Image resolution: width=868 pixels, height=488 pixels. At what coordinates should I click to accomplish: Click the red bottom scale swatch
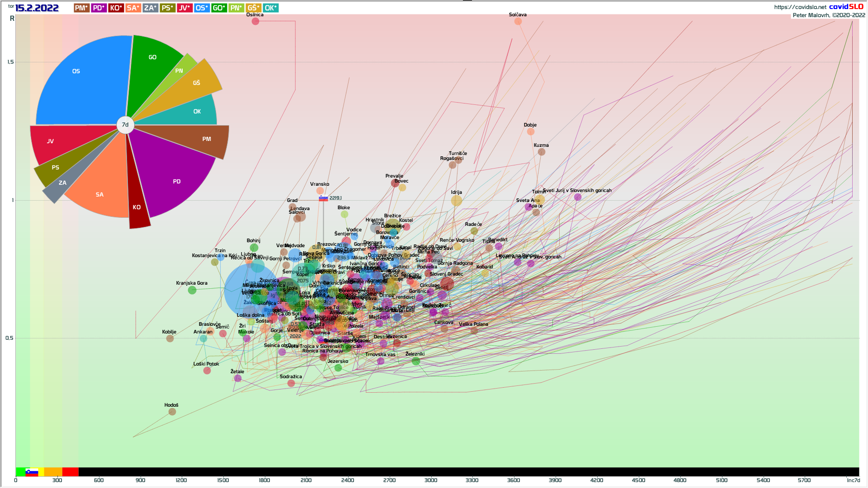pyautogui.click(x=70, y=472)
